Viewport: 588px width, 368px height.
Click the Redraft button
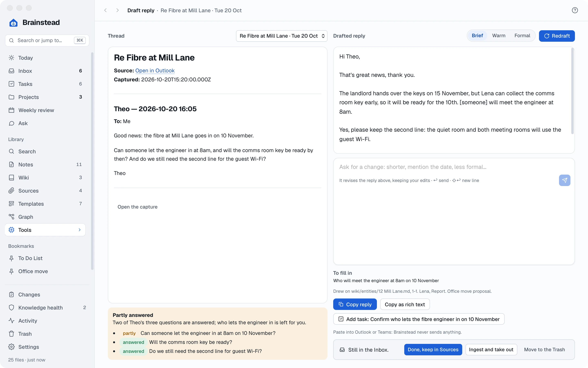tap(557, 36)
